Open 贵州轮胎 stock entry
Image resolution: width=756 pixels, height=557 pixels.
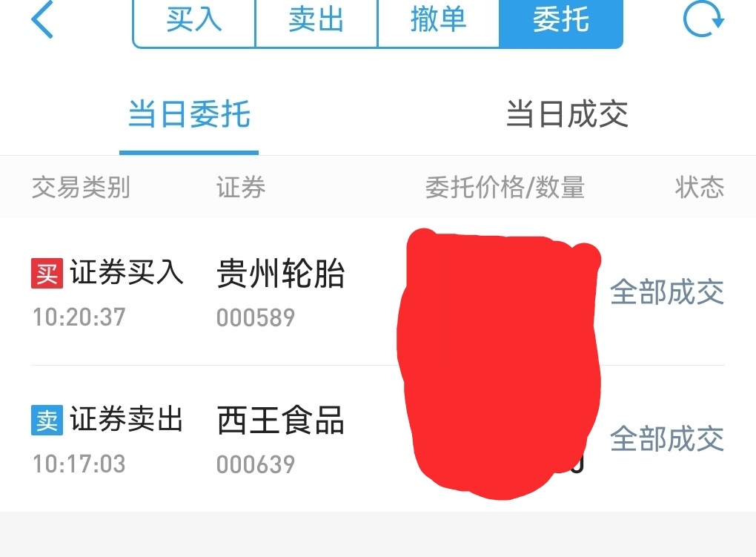pyautogui.click(x=281, y=273)
